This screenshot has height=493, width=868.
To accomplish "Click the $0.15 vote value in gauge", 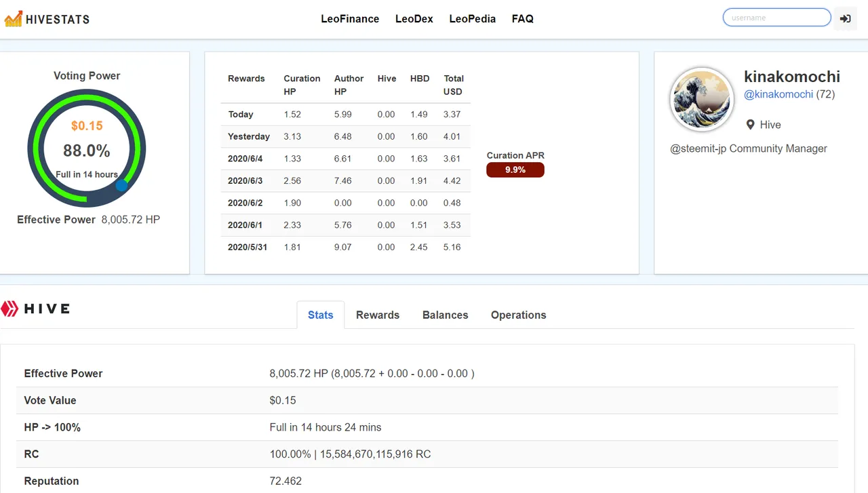I will coord(87,125).
